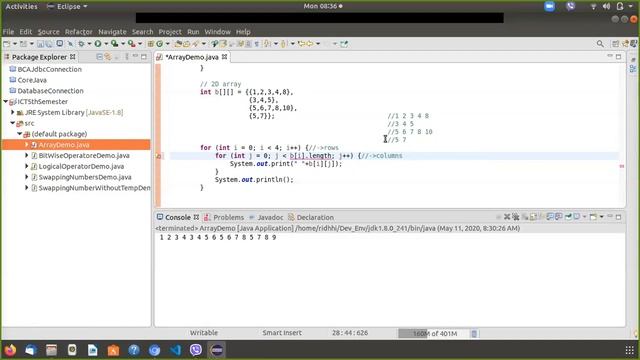Collapse the ICT5thSemester project
This screenshot has height=360, width=640.
pyautogui.click(x=5, y=101)
